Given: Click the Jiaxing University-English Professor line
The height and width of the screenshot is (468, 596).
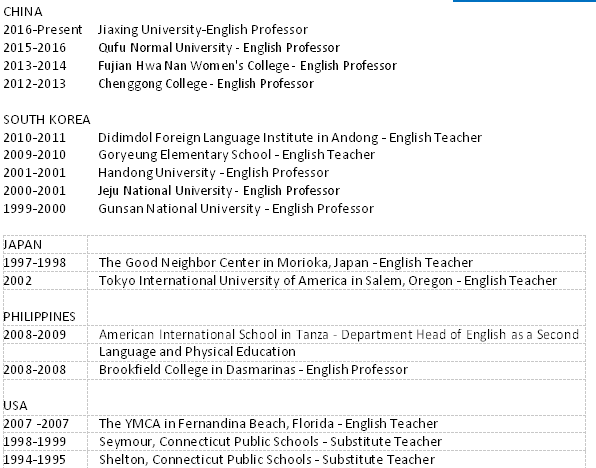Looking at the screenshot, I should (x=203, y=30).
